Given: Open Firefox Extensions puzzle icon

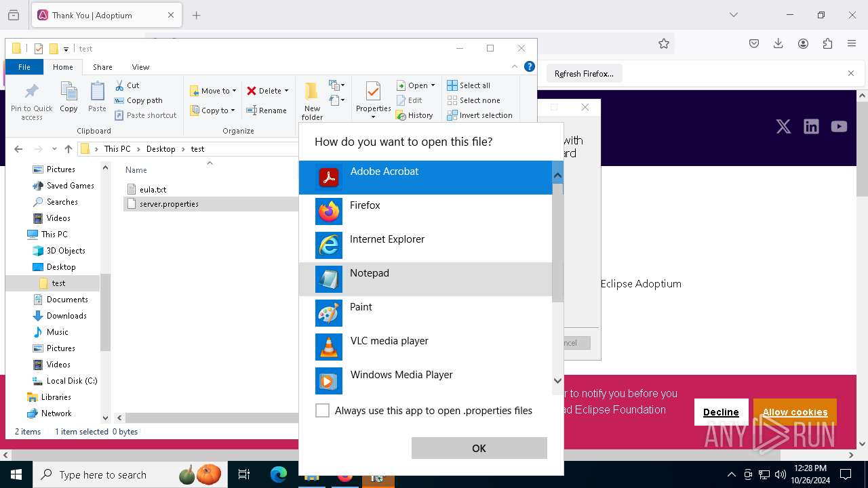Looking at the screenshot, I should point(827,43).
